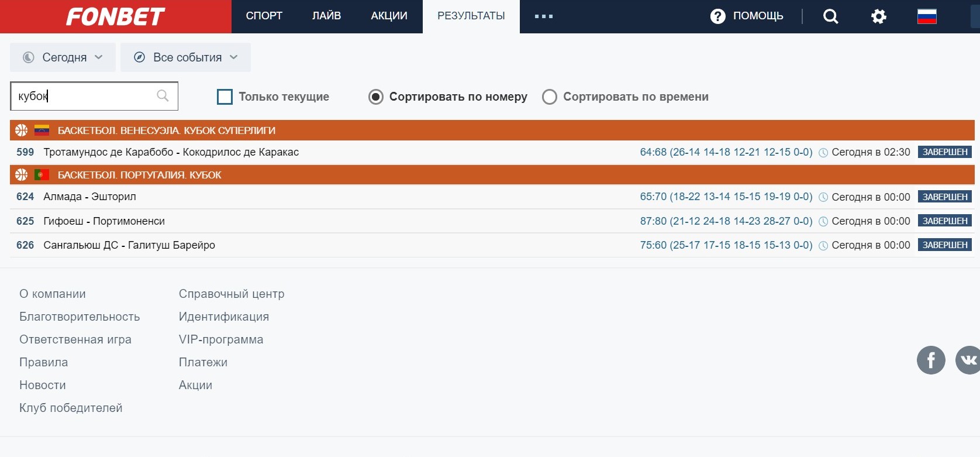This screenshot has width=980, height=457.
Task: Click 'Завершен' status badge for event 626
Action: tap(945, 245)
